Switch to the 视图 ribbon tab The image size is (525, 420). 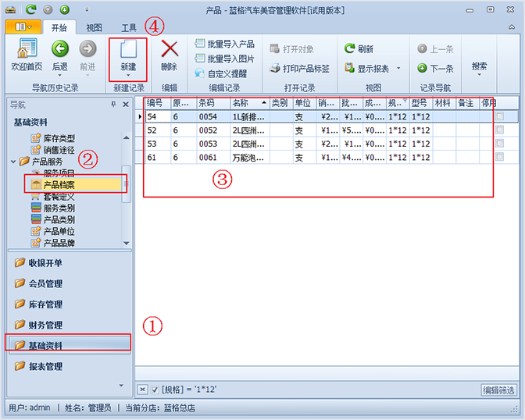pyautogui.click(x=93, y=27)
